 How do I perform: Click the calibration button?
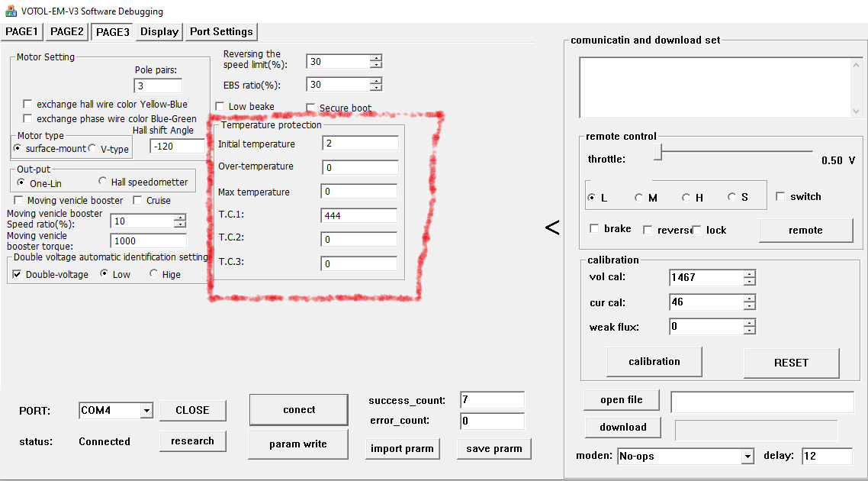(654, 362)
